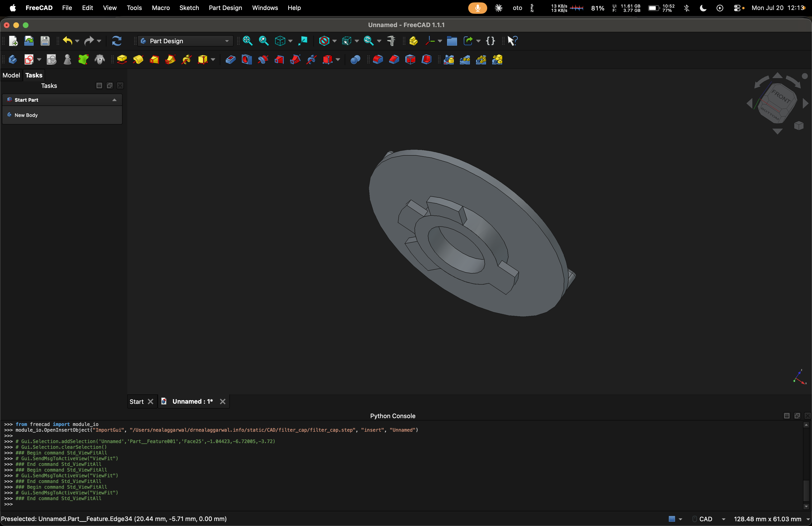Open the Undo history dropdown arrow
The height and width of the screenshot is (526, 812).
click(77, 41)
